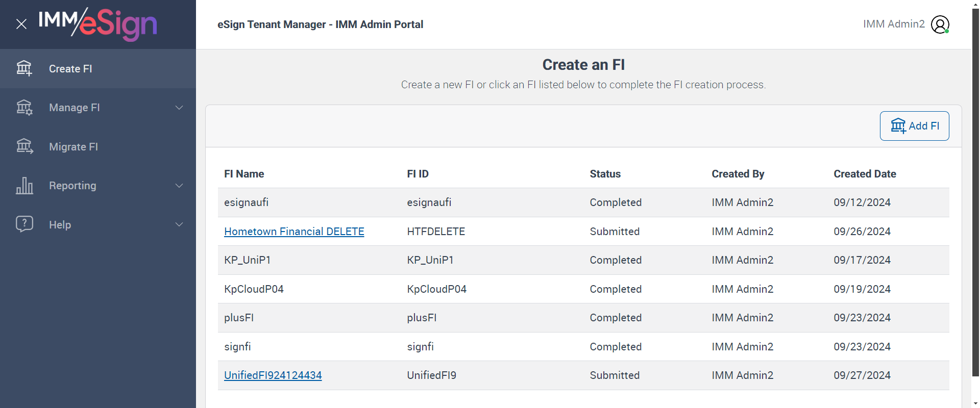Expand the Reporting submenu chevron
980x408 pixels.
tap(179, 186)
